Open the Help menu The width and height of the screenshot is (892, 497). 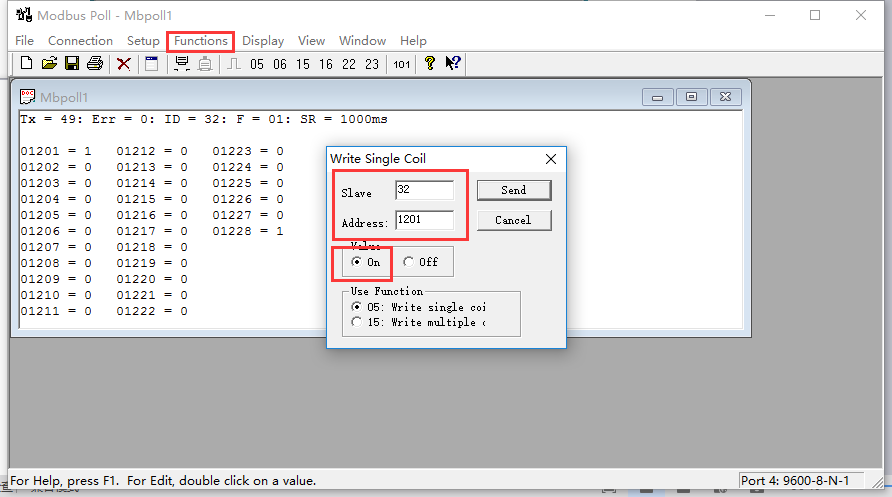click(x=413, y=41)
